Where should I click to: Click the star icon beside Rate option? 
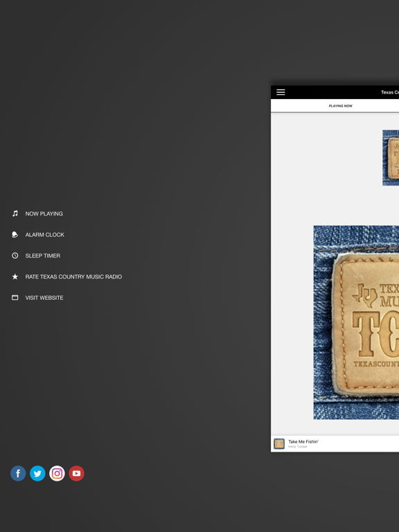[15, 276]
